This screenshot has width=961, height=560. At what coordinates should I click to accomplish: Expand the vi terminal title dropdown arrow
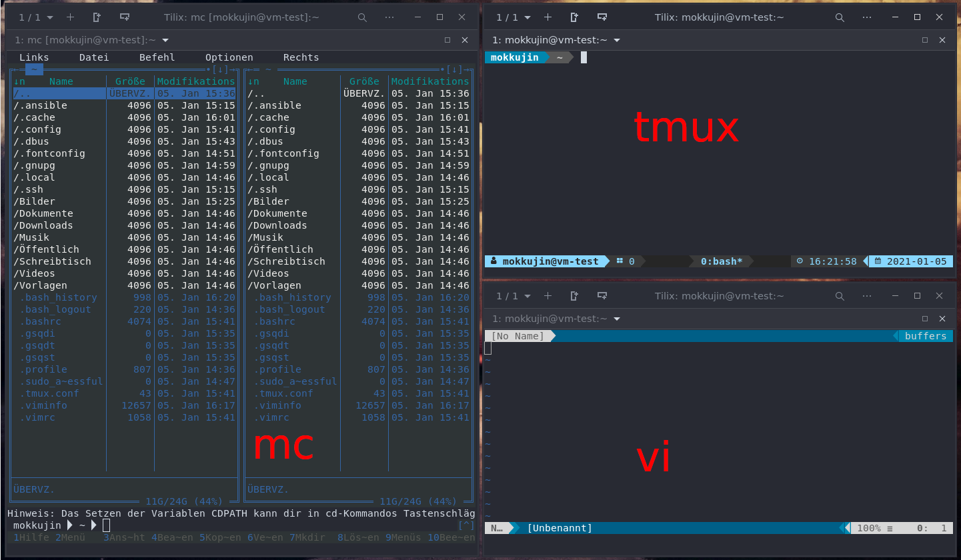[617, 319]
